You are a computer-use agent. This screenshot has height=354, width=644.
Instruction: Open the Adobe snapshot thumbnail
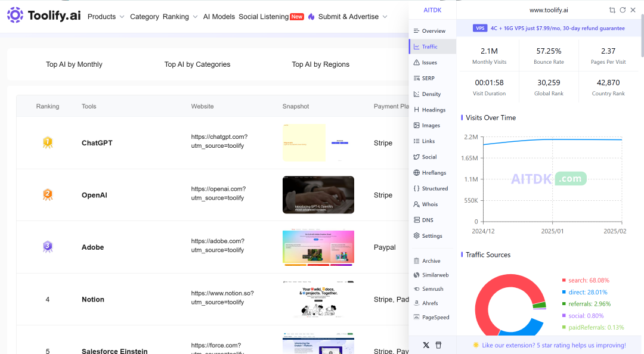(x=318, y=247)
